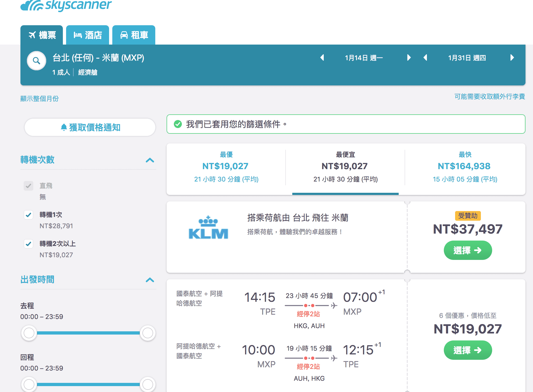This screenshot has height=392, width=533.
Task: Click 獲取價格通知 price alert button
Action: click(x=90, y=127)
